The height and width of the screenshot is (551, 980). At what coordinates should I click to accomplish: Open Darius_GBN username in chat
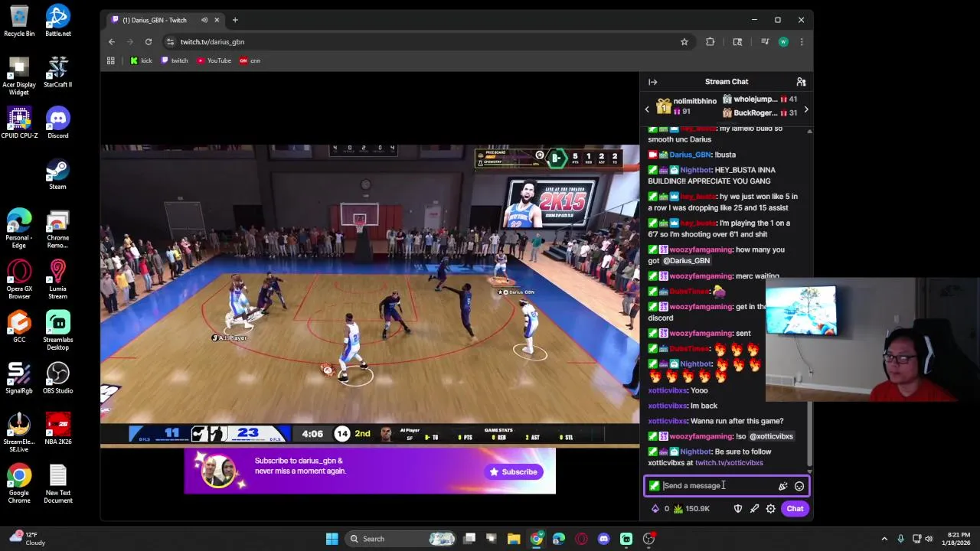pos(691,155)
